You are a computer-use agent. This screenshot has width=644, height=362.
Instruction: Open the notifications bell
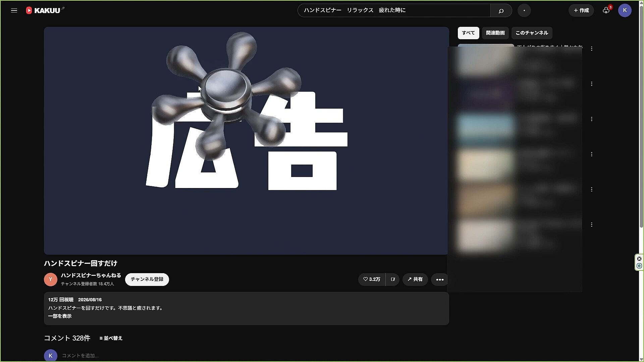pos(606,10)
